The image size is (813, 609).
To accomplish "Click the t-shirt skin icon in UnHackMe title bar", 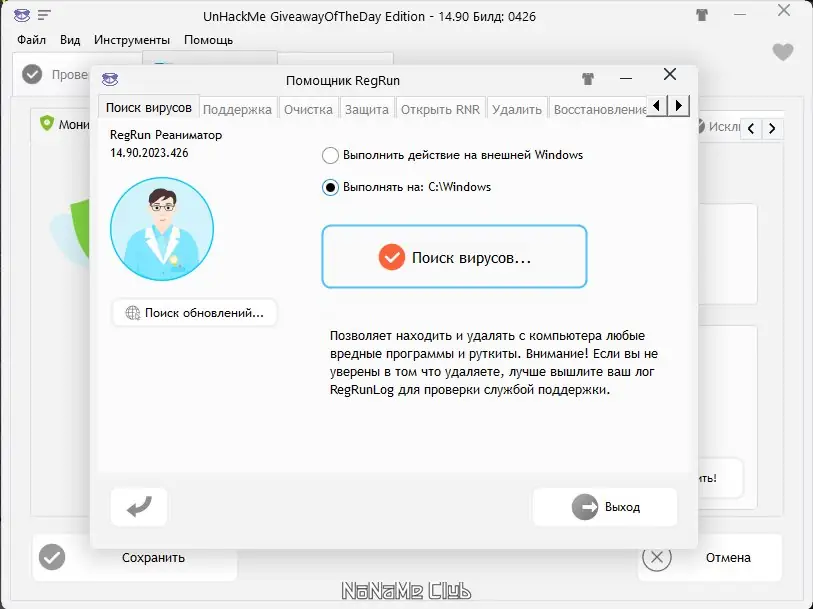I will (x=702, y=15).
